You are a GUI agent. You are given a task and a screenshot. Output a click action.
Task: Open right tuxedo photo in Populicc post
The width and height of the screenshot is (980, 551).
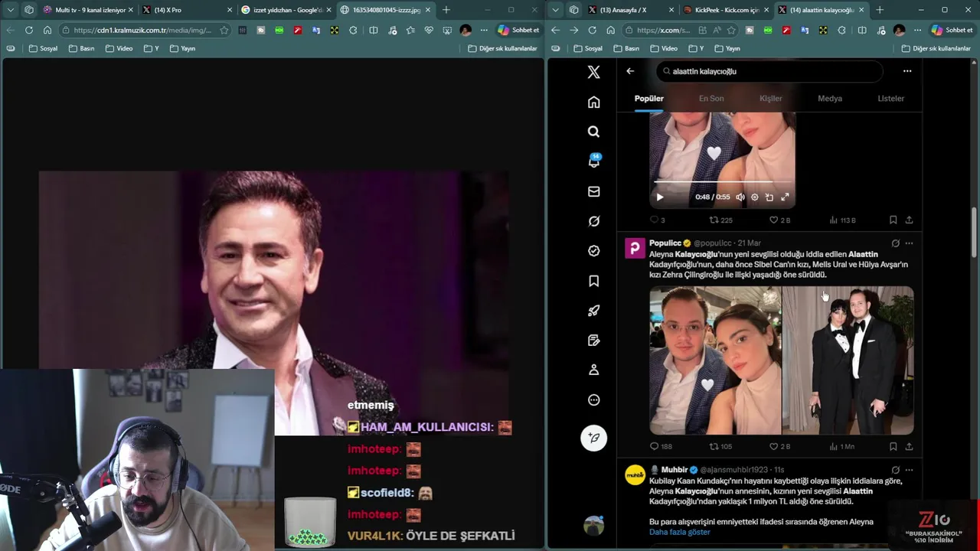point(848,360)
